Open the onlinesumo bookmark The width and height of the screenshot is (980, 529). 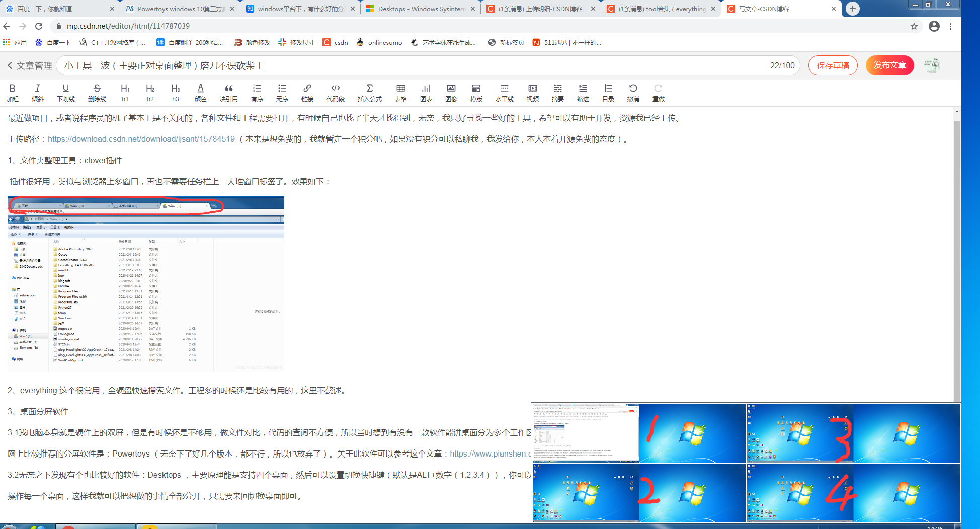click(379, 42)
